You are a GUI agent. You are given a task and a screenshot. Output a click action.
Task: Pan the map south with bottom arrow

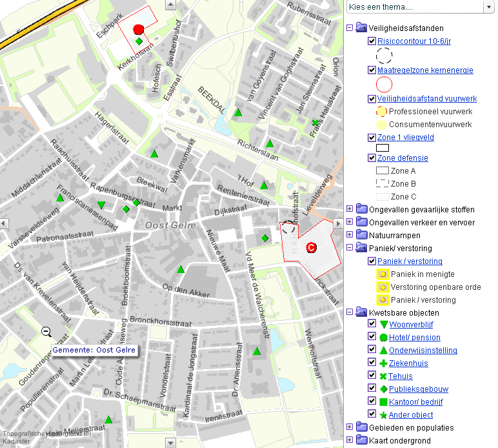tap(170, 443)
